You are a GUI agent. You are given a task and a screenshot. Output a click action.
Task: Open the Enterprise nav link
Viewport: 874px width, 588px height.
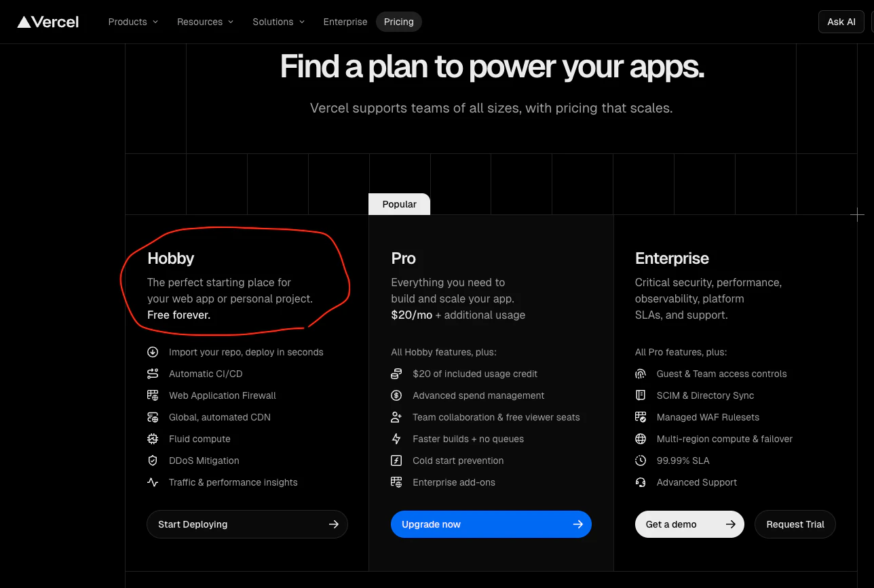coord(345,22)
